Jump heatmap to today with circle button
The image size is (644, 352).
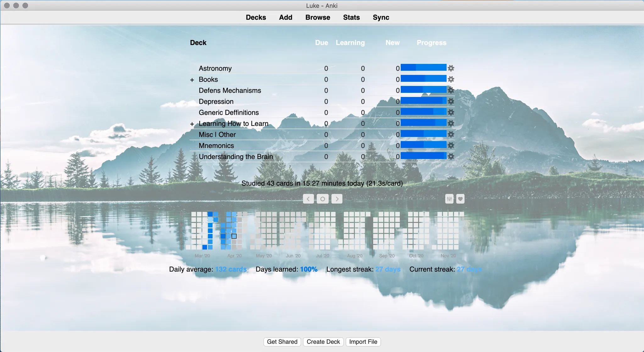tap(322, 199)
